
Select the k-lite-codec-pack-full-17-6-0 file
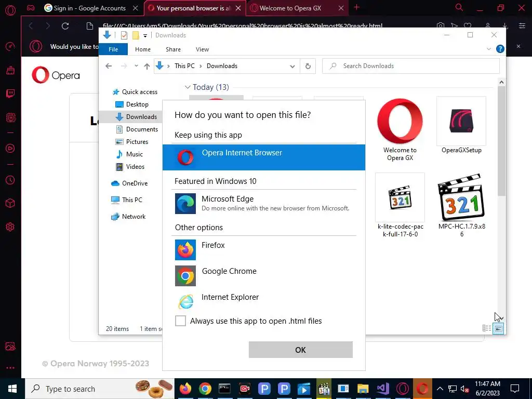pyautogui.click(x=400, y=205)
